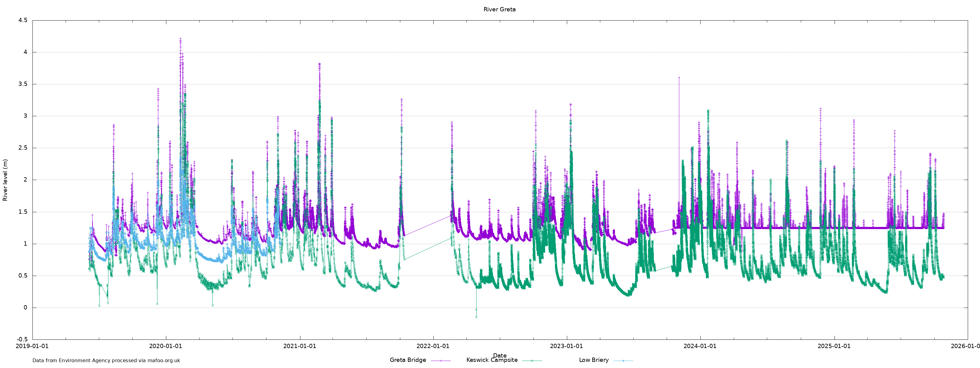Image resolution: width=980 pixels, height=368 pixels.
Task: Click the isolated purple 3.6 m spike marker
Action: (x=679, y=78)
